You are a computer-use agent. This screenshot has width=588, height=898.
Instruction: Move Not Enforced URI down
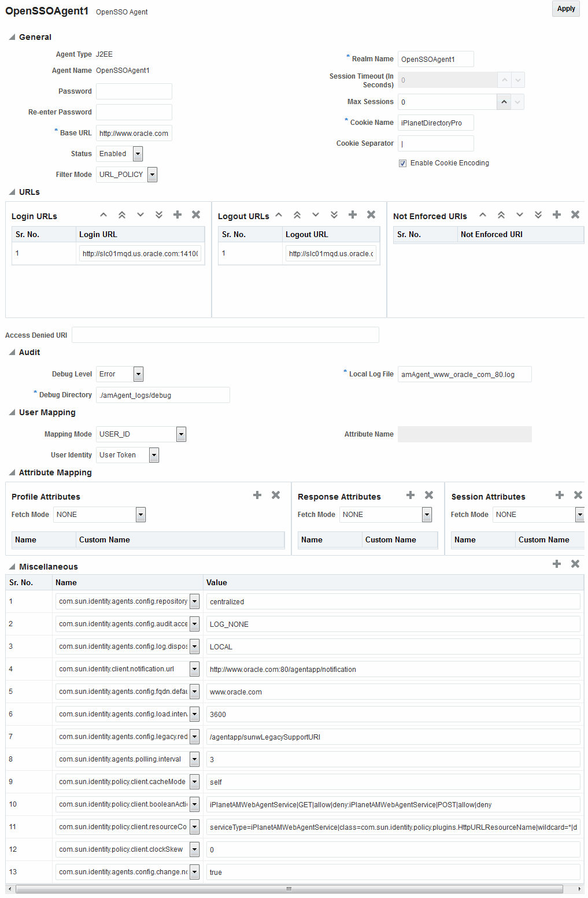point(520,215)
